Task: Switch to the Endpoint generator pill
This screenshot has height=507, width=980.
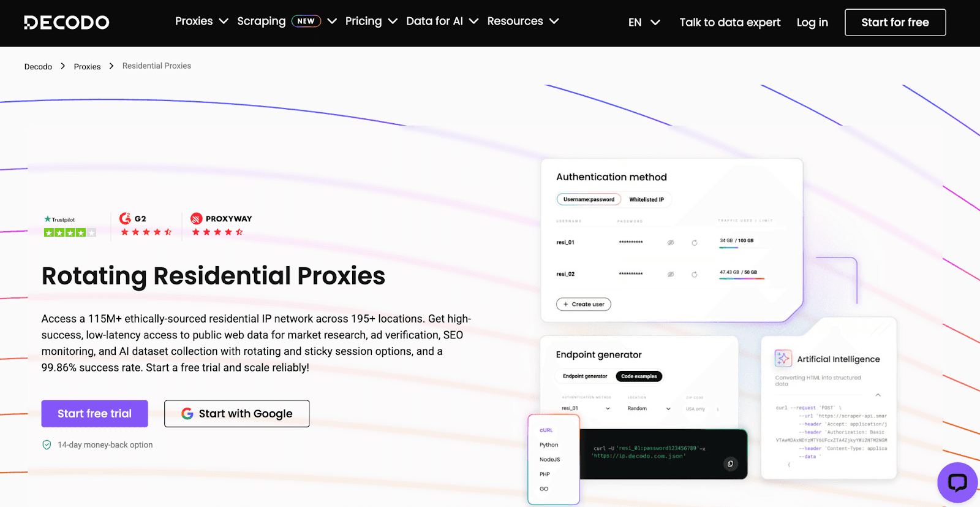Action: 585,376
